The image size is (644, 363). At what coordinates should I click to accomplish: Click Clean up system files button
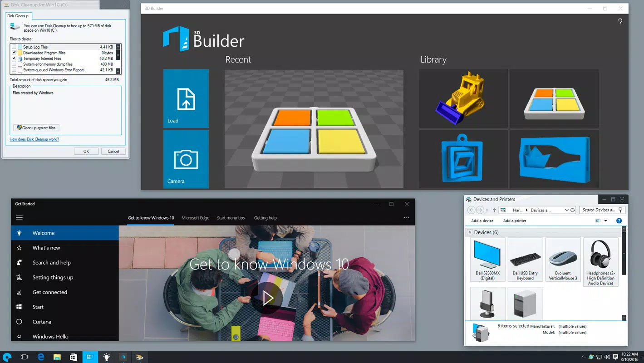tap(37, 128)
